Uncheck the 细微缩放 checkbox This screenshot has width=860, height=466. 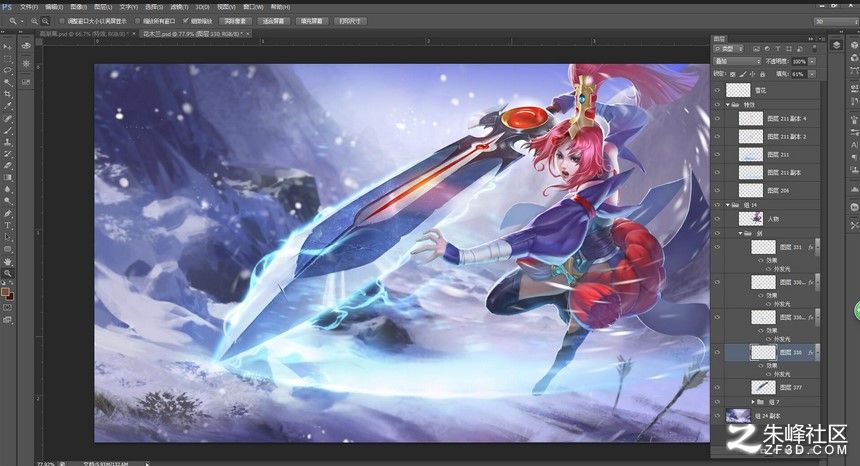(x=185, y=21)
